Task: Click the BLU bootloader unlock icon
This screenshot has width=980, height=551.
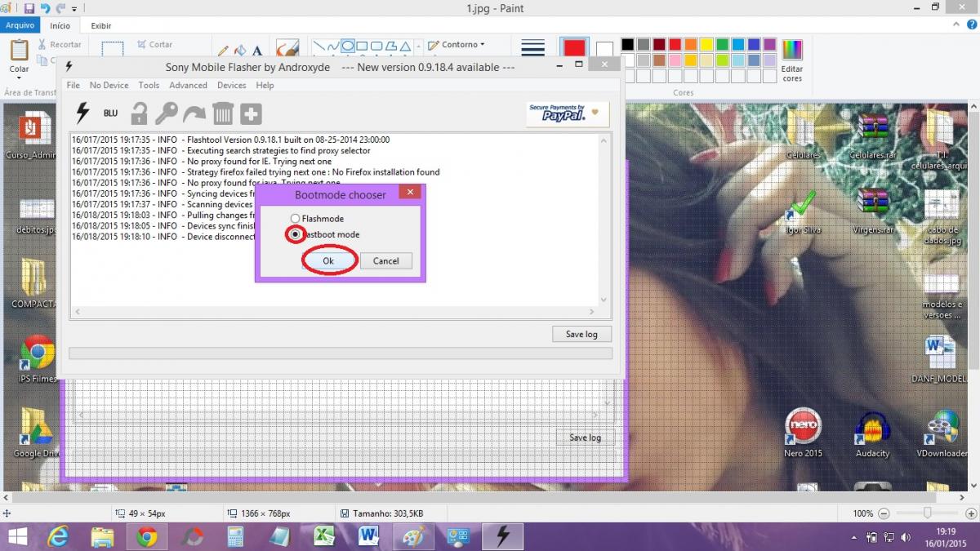Action: coord(110,113)
